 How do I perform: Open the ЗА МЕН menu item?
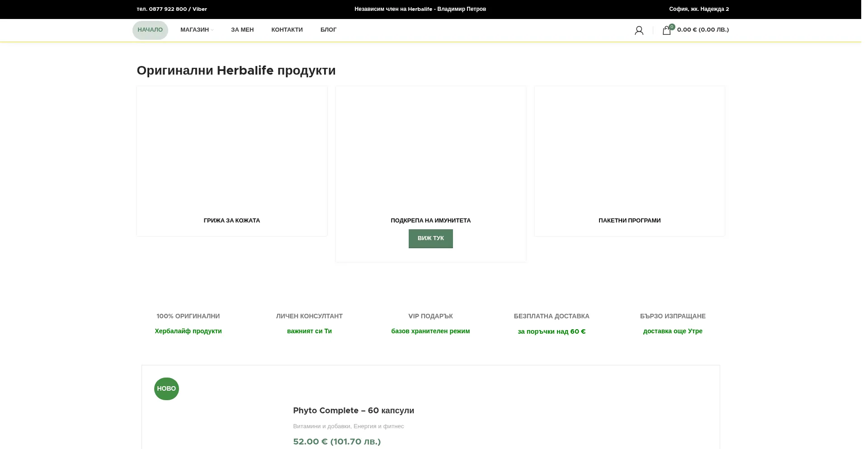click(x=242, y=30)
